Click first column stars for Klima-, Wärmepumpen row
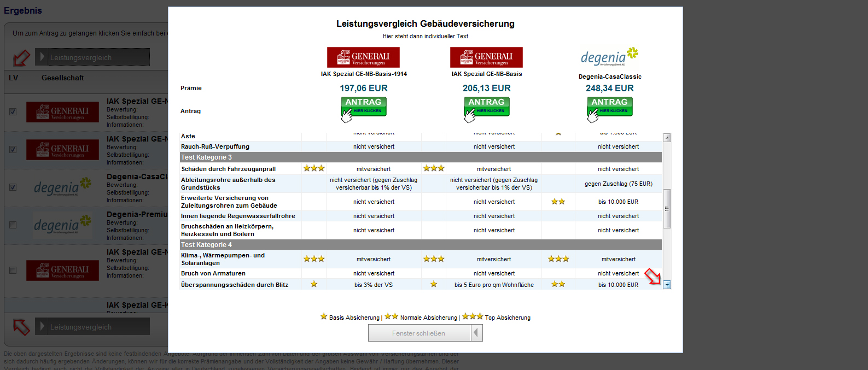The height and width of the screenshot is (370, 868). coord(314,259)
